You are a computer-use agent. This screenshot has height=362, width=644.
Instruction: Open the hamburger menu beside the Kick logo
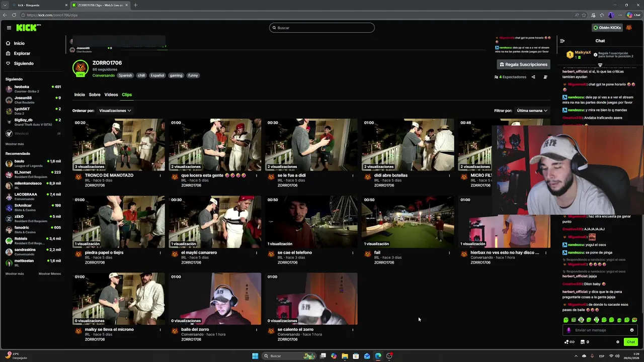(x=9, y=28)
